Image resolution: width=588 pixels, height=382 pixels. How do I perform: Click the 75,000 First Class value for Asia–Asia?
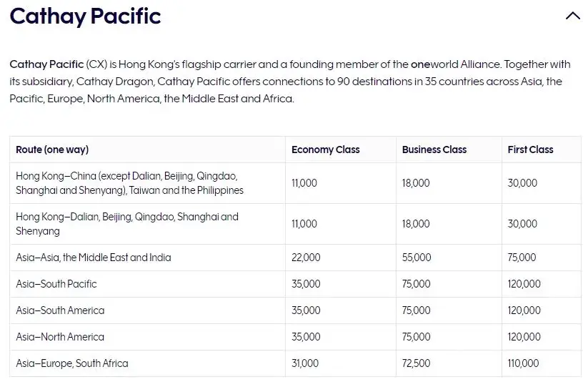click(x=522, y=258)
